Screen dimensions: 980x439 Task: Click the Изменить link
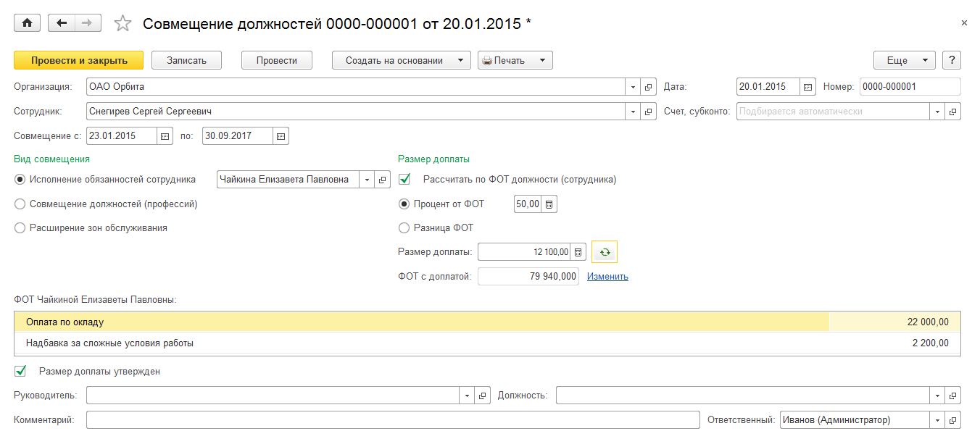point(607,277)
